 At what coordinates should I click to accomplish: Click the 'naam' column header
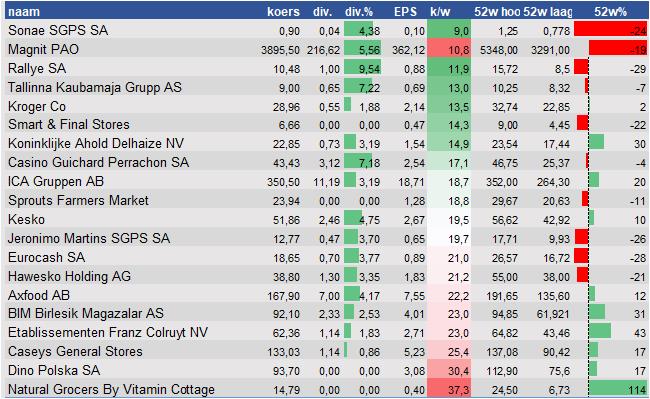pos(24,12)
